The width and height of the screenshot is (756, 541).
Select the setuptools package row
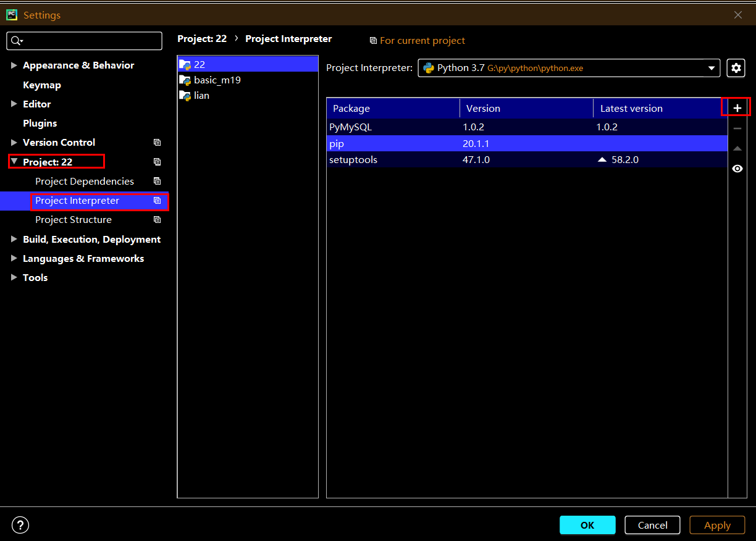coord(527,160)
